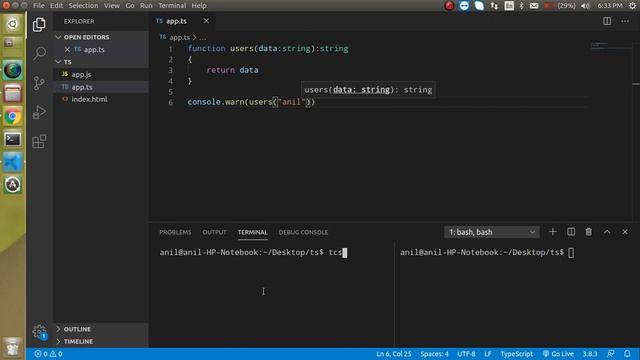
Task: Open Manage gear in activity bar
Action: tap(39, 331)
